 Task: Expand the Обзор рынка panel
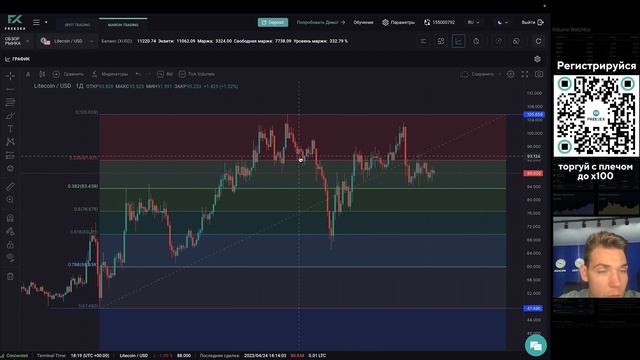(x=16, y=41)
